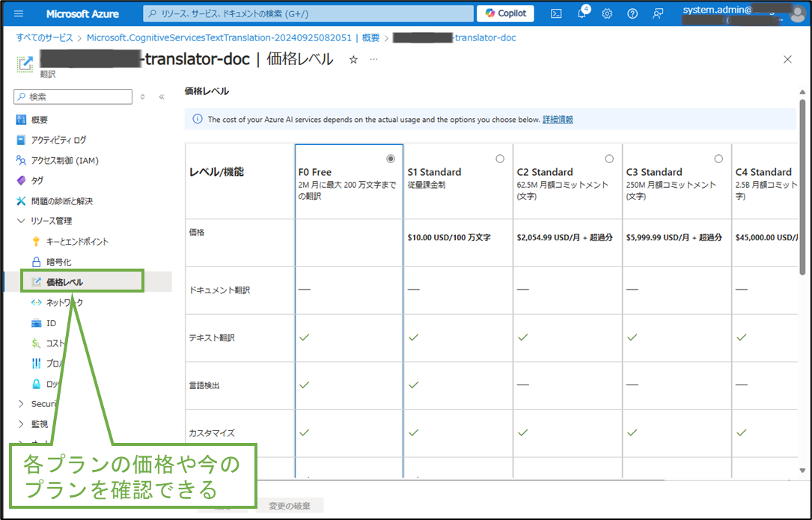Screen dimensions: 812x520
Task: Select the F0 Free radio button
Action: coord(391,159)
